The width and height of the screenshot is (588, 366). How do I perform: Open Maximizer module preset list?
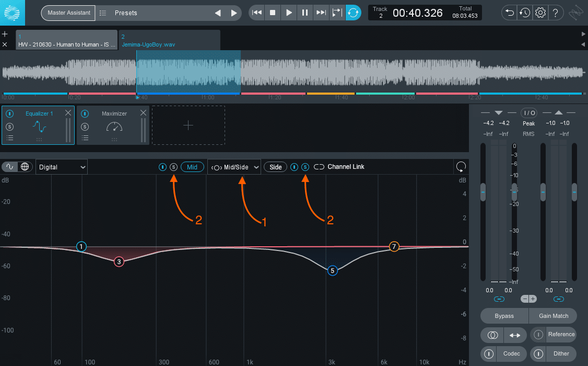tap(85, 138)
